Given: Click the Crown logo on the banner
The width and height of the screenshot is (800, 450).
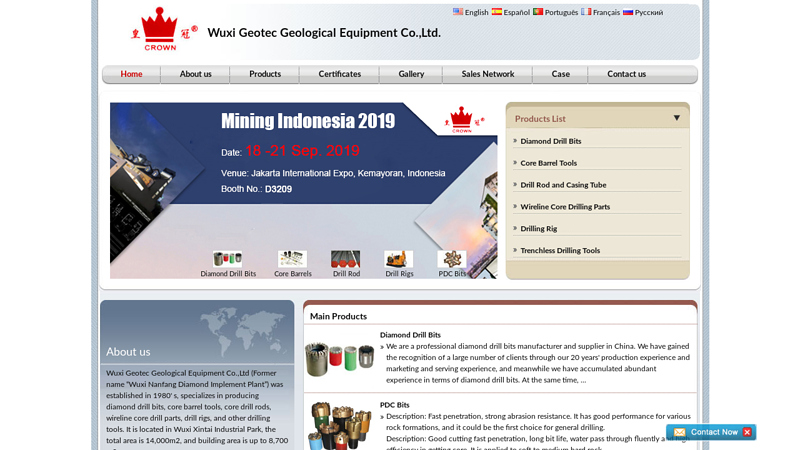Looking at the screenshot, I should point(464,120).
